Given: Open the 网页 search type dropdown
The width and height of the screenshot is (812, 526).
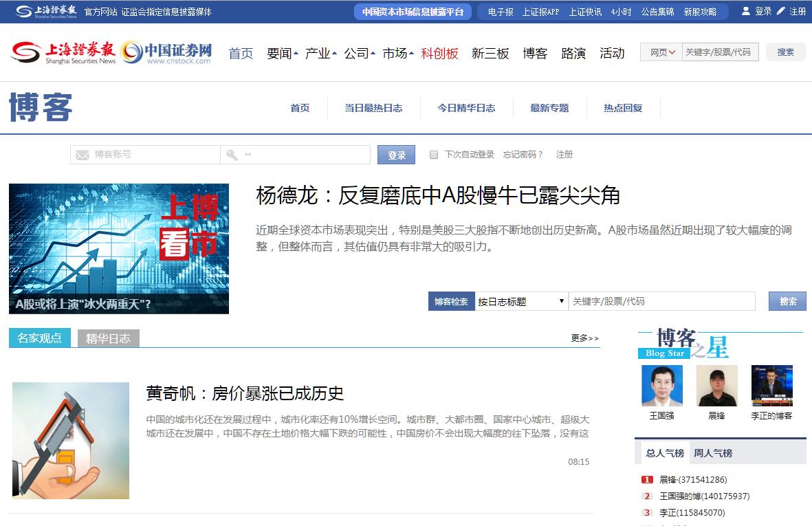Looking at the screenshot, I should pos(661,52).
